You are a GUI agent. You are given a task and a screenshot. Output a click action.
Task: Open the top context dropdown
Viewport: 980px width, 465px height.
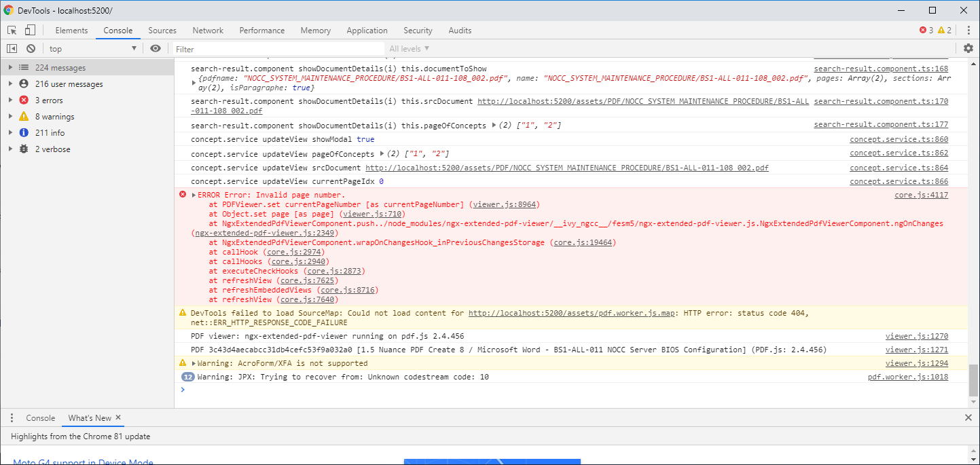pos(92,48)
